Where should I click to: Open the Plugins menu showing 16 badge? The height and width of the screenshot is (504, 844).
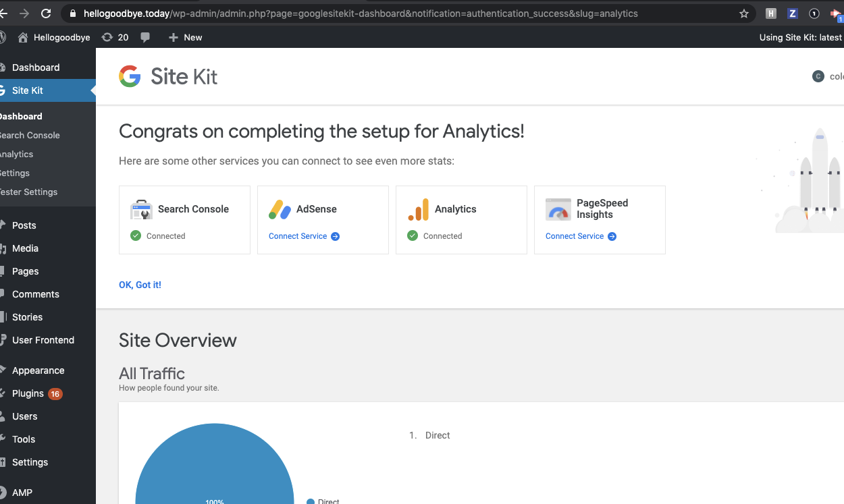pos(28,393)
